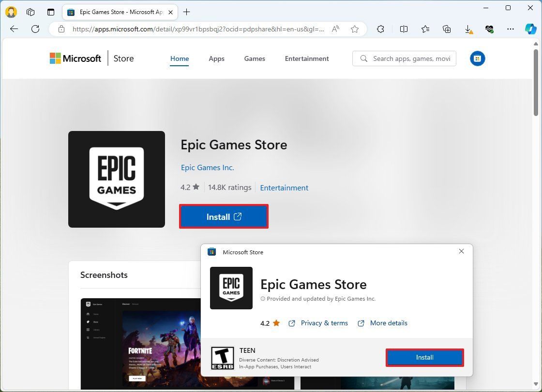View Privacy & terms for the app
This screenshot has height=392, width=542.
[324, 323]
